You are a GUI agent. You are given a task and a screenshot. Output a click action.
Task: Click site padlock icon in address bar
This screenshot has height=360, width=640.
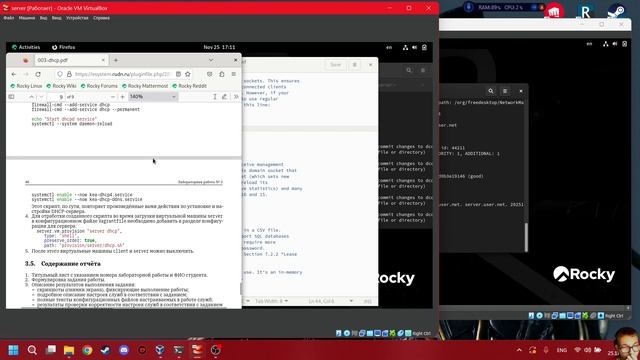point(69,74)
